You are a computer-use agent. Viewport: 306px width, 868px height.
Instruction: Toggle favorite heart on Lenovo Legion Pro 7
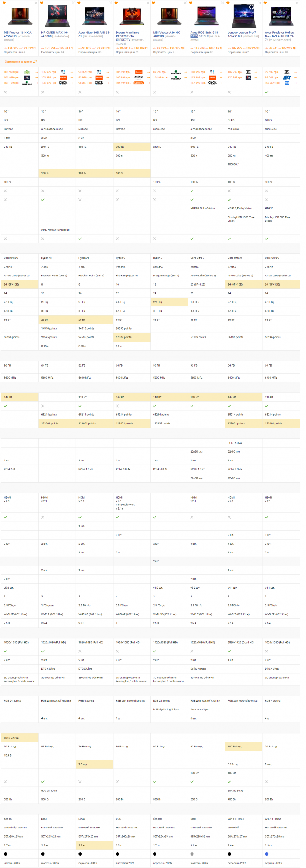pyautogui.click(x=228, y=3)
